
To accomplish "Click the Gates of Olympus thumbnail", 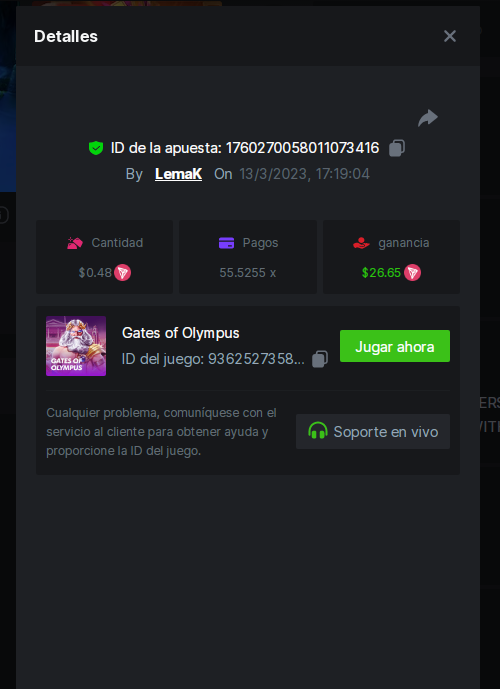I will 76,346.
